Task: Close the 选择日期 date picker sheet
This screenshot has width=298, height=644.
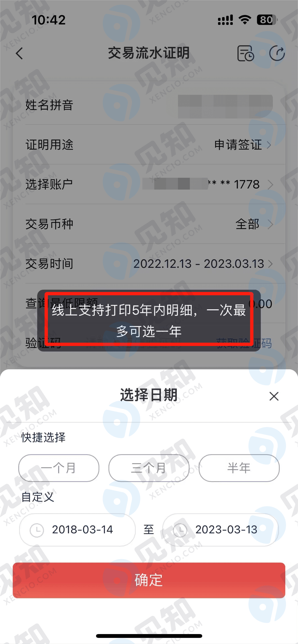Action: (x=274, y=396)
